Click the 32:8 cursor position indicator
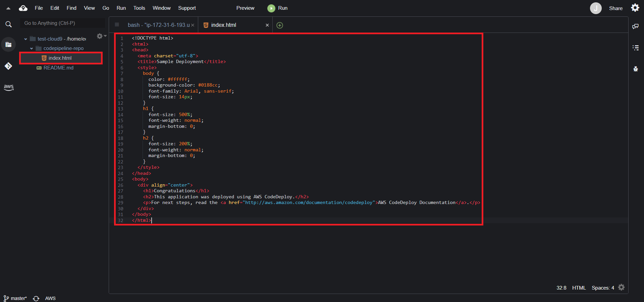Viewport: 644px width, 302px height. coord(561,288)
